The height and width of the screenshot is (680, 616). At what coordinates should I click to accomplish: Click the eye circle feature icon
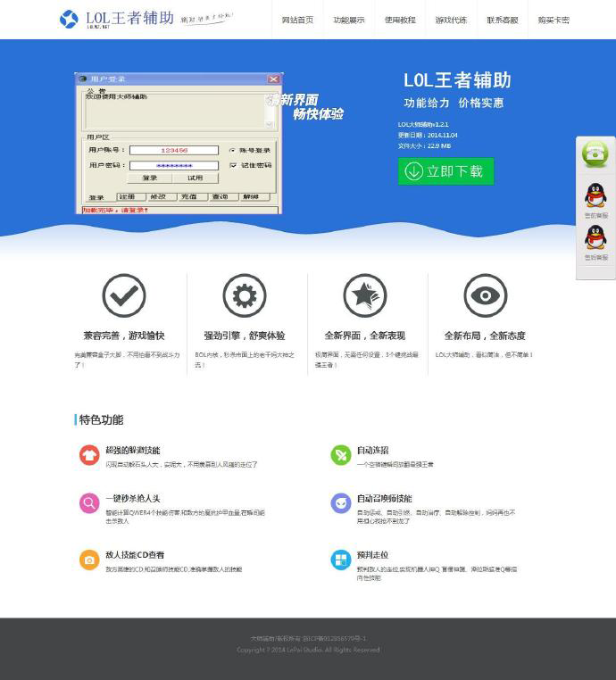click(x=486, y=295)
